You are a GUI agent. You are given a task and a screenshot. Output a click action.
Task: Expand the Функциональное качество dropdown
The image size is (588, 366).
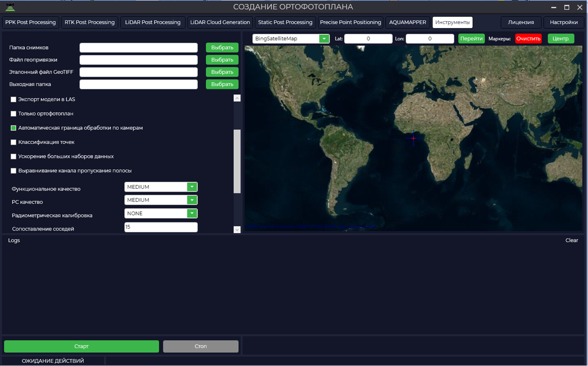point(192,187)
